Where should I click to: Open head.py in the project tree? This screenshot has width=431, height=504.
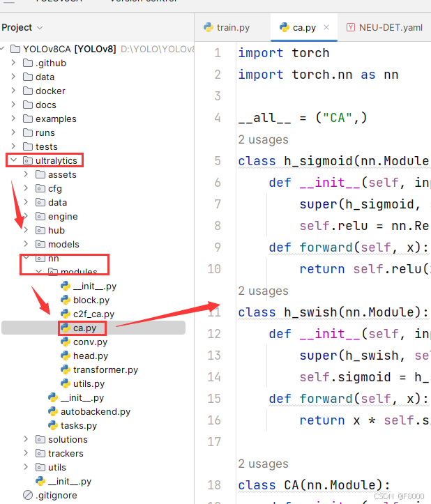click(91, 356)
